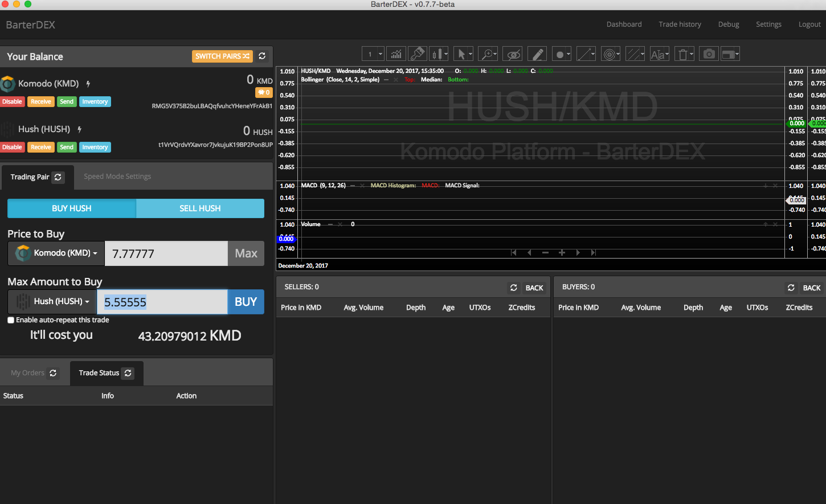Viewport: 826px width, 504px height.
Task: Zoom out chart with minus control
Action: point(545,252)
